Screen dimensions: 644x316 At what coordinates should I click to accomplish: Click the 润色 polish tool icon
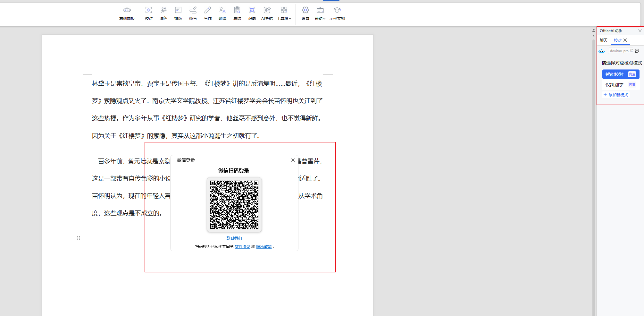tap(163, 13)
